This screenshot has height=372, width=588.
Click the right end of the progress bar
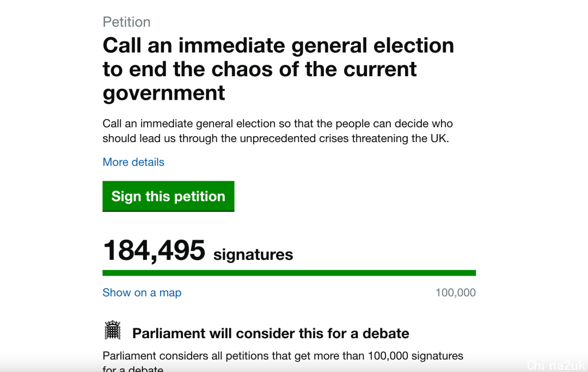point(473,273)
